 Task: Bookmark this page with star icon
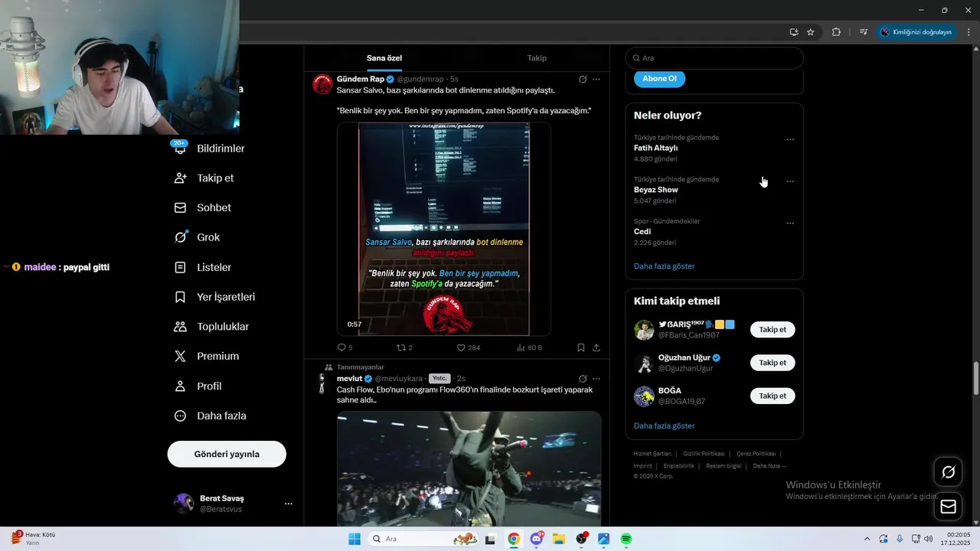pos(811,32)
